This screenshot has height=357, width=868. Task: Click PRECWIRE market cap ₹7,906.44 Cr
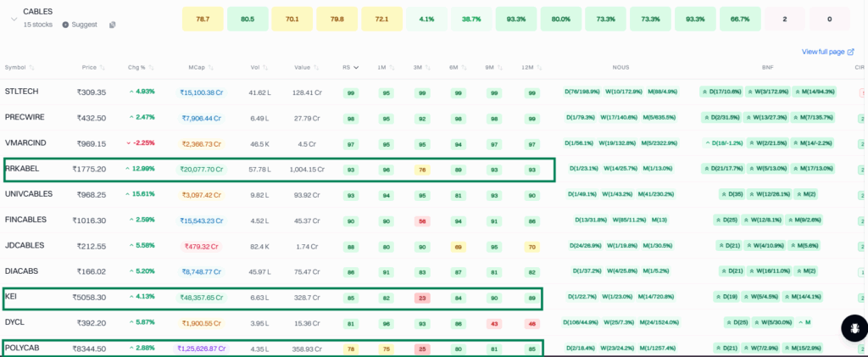(x=202, y=118)
